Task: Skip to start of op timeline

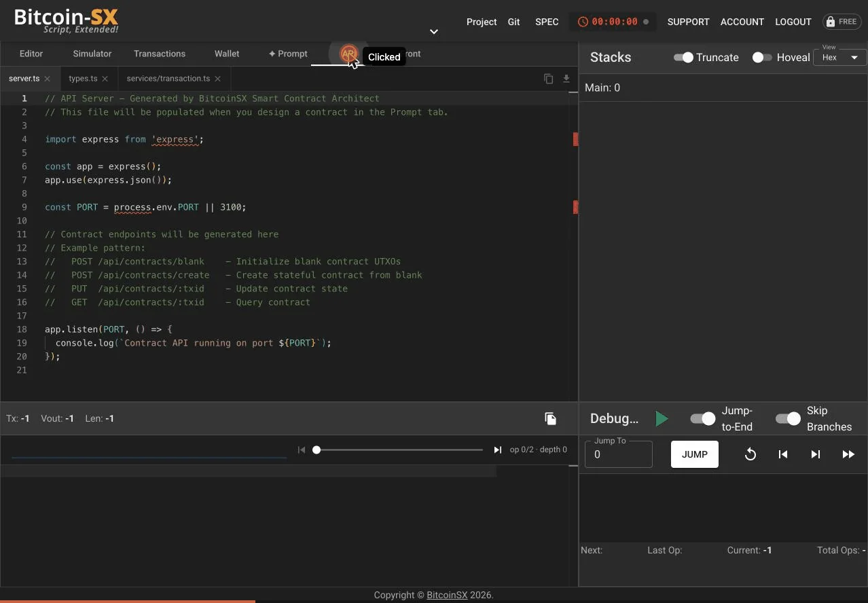Action: (x=302, y=450)
